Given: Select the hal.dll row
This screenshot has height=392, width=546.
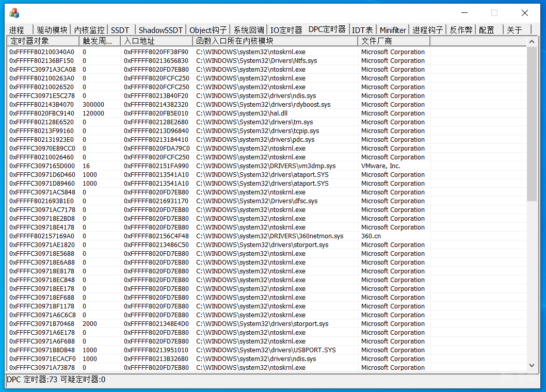Looking at the screenshot, I should coord(266,113).
